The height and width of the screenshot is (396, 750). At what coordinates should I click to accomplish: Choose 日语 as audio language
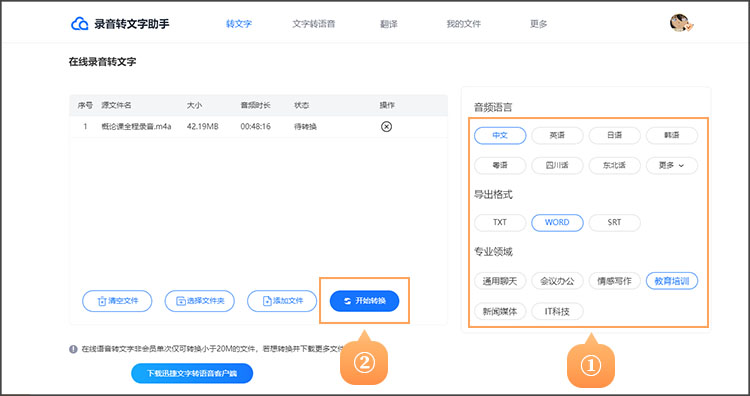(615, 136)
